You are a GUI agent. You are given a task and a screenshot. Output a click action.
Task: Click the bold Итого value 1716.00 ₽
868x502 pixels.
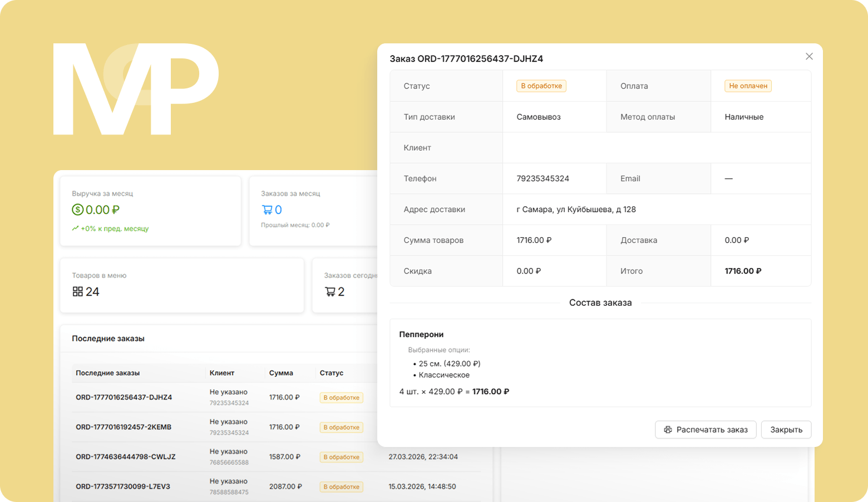click(x=743, y=271)
